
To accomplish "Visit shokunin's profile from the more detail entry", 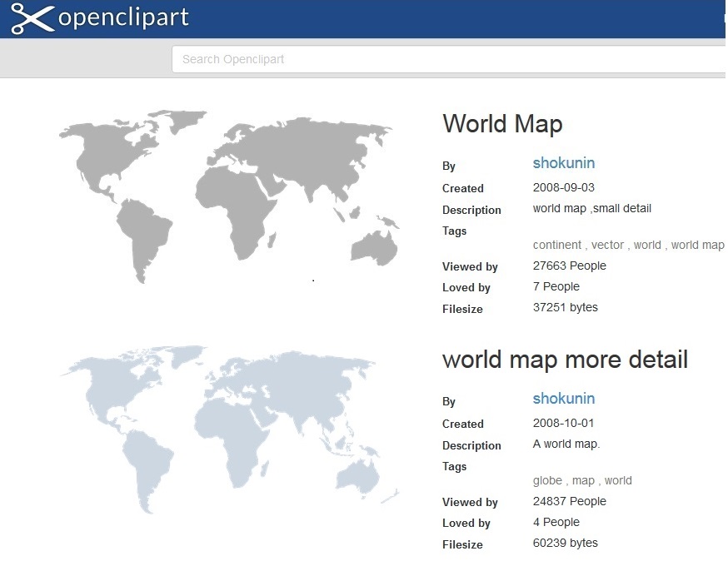I will pos(564,399).
